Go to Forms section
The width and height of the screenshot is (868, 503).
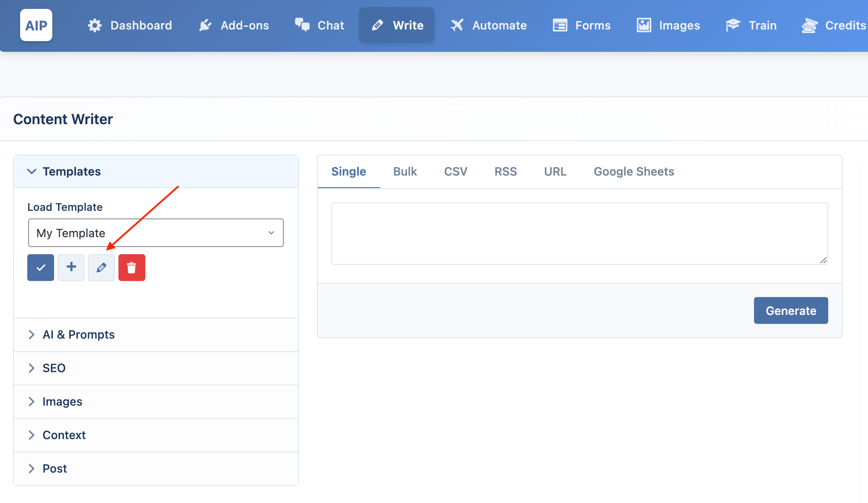click(x=581, y=25)
